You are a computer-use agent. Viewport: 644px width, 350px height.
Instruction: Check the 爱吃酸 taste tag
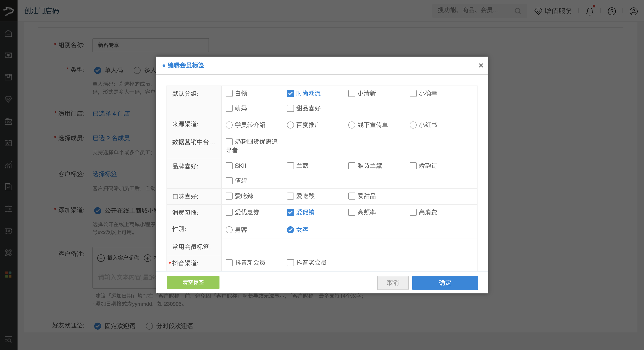tap(290, 196)
